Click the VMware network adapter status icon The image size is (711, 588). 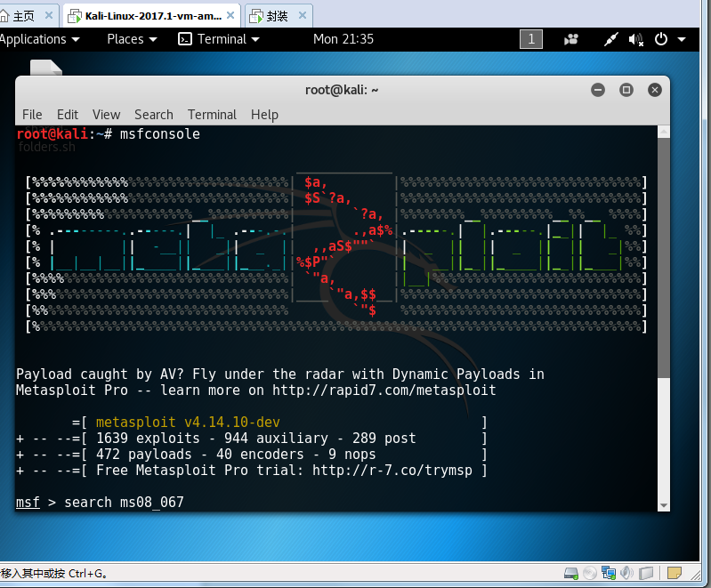pyautogui.click(x=609, y=574)
